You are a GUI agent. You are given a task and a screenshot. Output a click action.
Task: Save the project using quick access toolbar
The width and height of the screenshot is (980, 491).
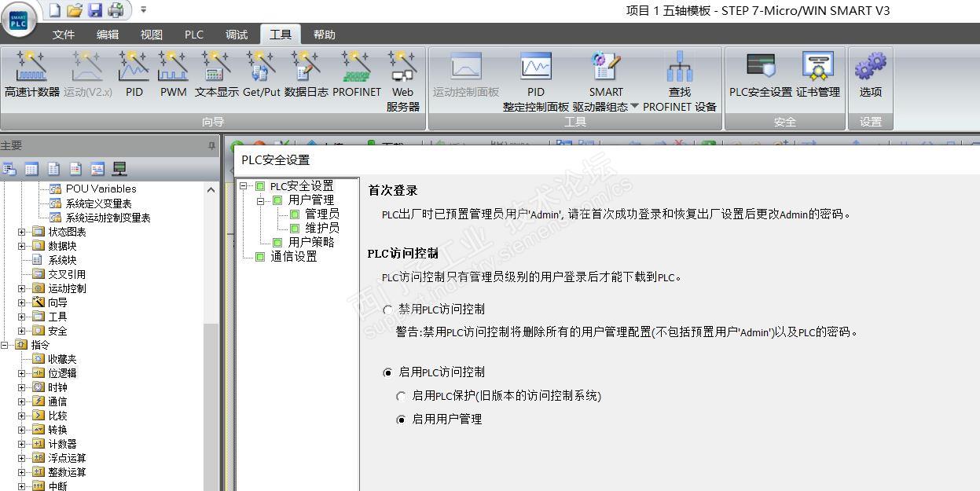coord(95,10)
